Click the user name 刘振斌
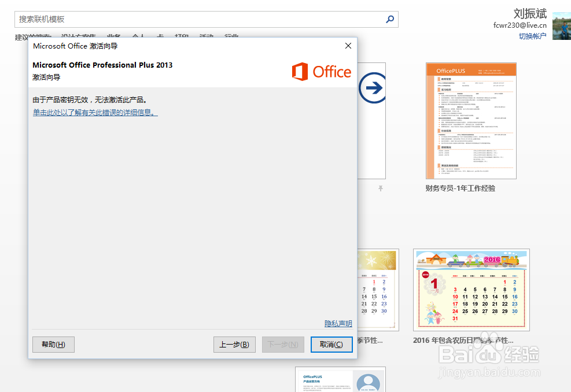571x392 pixels. click(530, 13)
